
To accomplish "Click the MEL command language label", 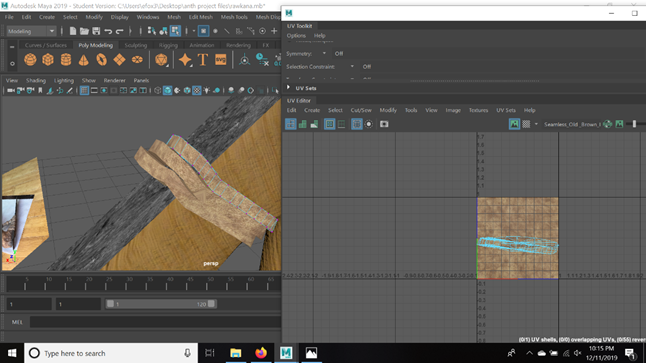I will pos(17,322).
